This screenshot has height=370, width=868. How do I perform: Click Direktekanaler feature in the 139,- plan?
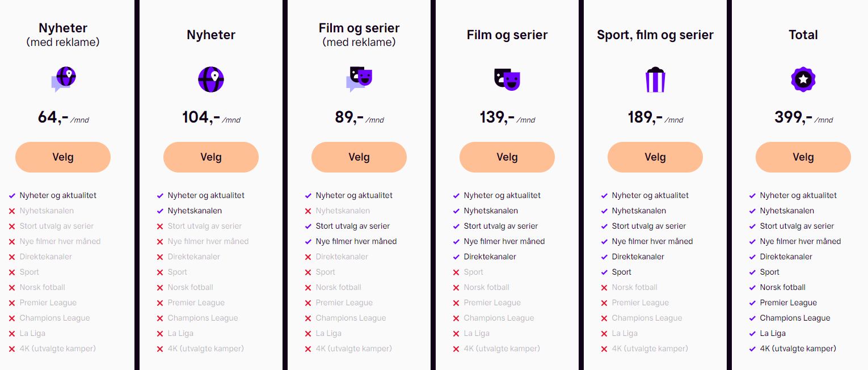click(490, 257)
